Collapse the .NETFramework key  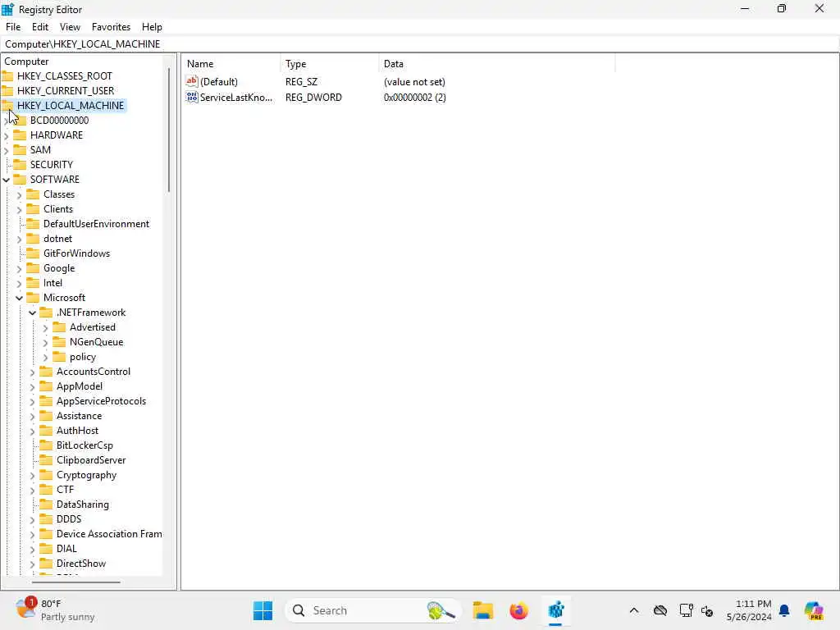click(x=32, y=313)
